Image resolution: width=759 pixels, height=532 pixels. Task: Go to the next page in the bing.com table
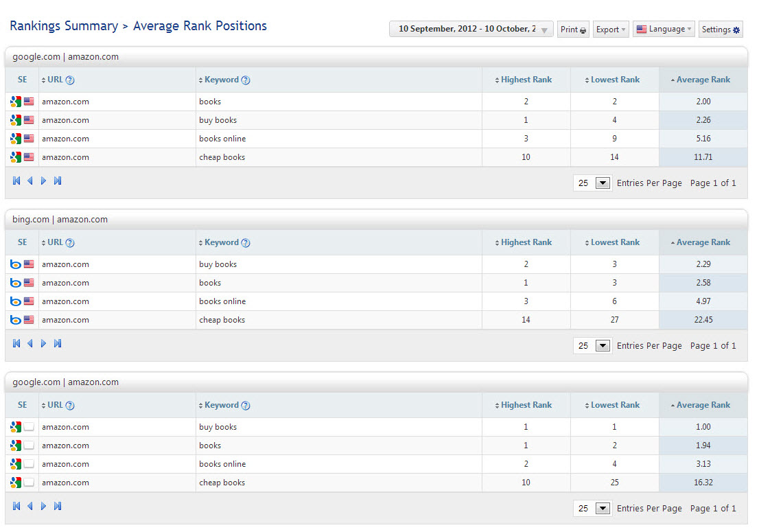pos(43,343)
